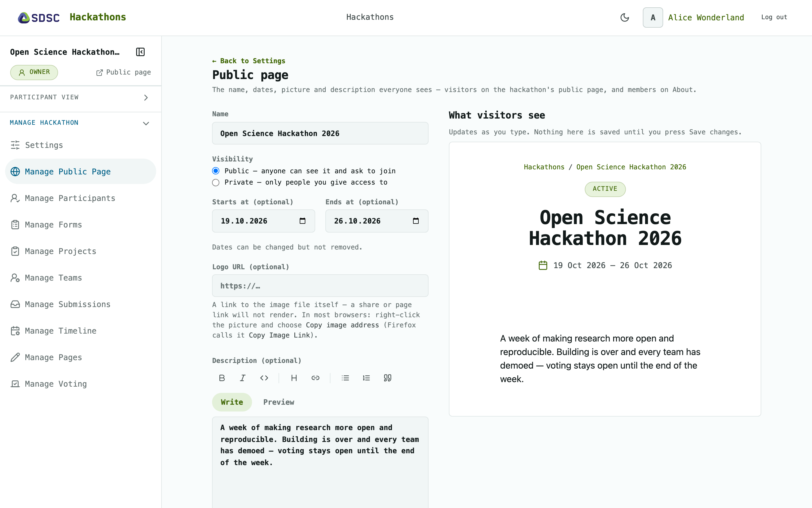Insert inline code in description
The height and width of the screenshot is (508, 812).
coord(264,378)
